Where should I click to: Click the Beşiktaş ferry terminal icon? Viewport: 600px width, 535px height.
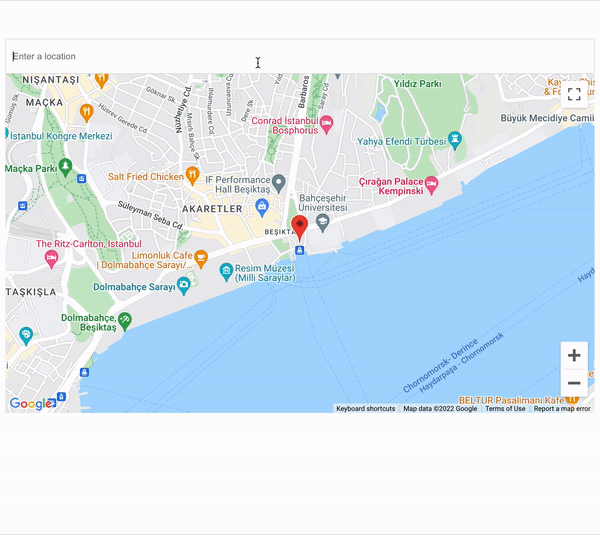tap(300, 250)
